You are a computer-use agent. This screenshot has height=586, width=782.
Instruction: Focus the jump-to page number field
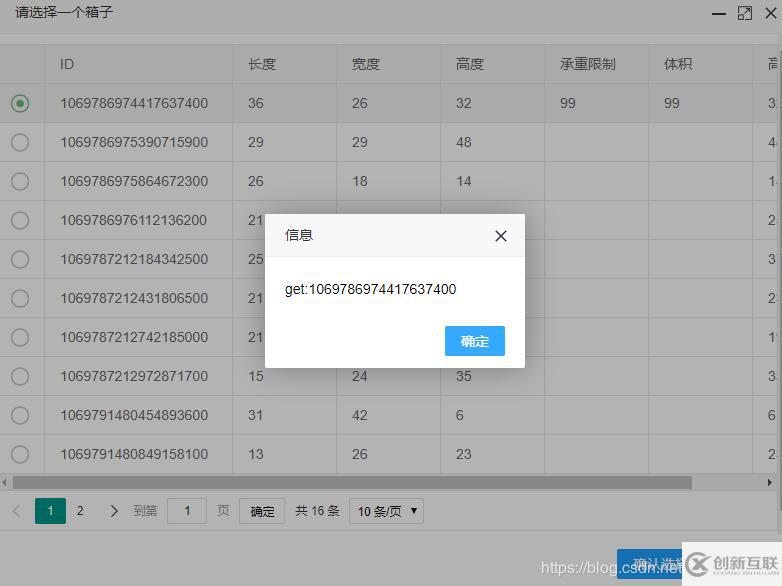[x=187, y=511]
